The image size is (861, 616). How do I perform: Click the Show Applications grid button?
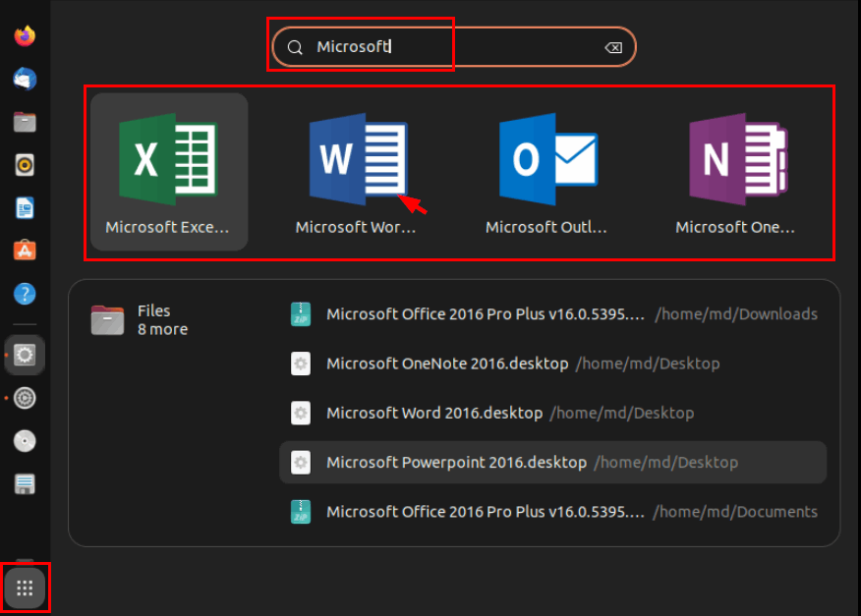point(25,588)
